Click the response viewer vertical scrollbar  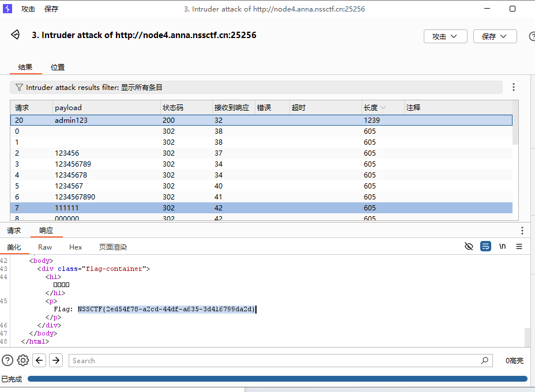pos(528,337)
